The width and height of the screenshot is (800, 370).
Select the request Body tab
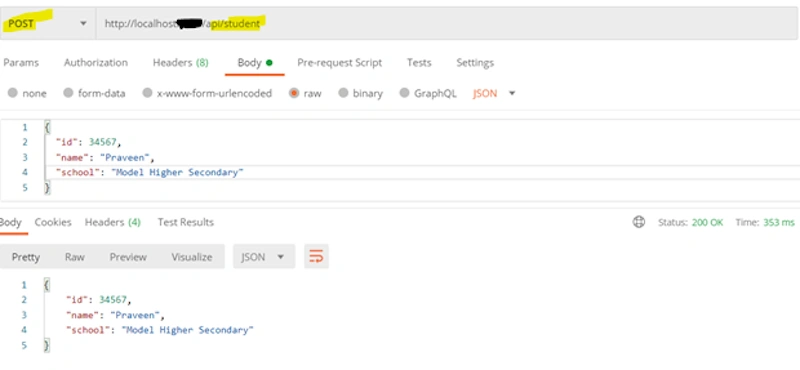[255, 63]
